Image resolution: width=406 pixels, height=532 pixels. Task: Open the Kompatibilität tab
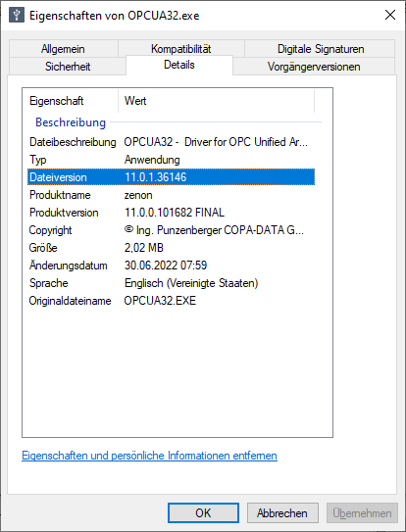180,49
